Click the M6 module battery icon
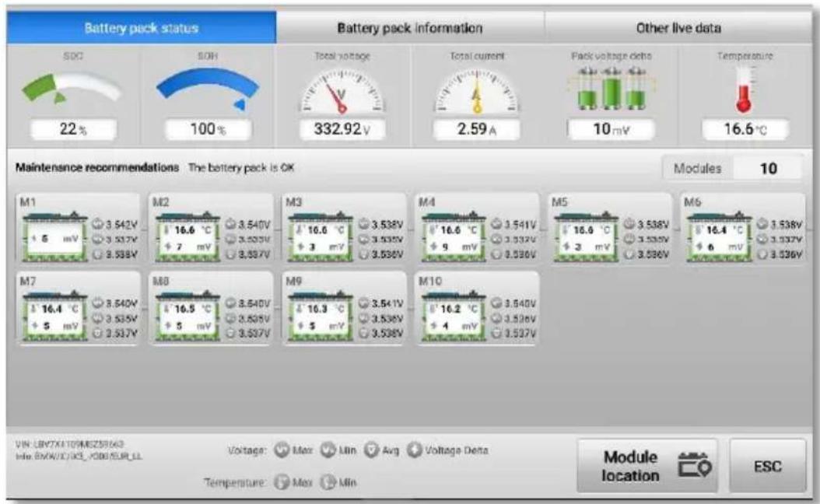The width and height of the screenshot is (820, 504). click(x=720, y=237)
